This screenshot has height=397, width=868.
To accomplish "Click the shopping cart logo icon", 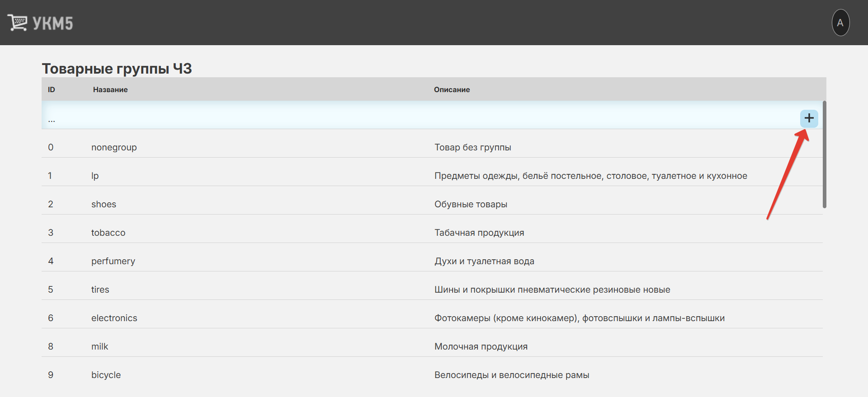I will click(x=17, y=23).
